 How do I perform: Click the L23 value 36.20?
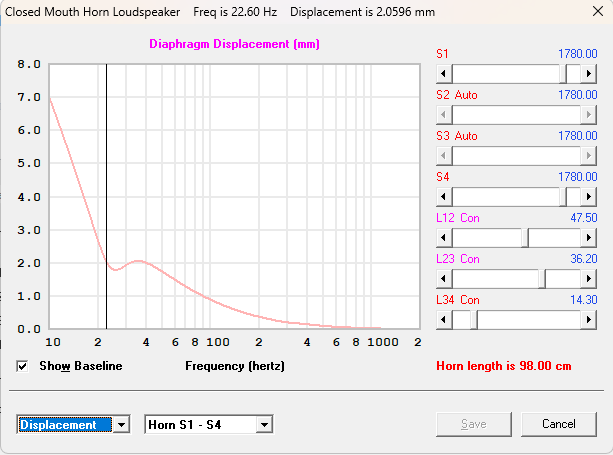tap(584, 259)
